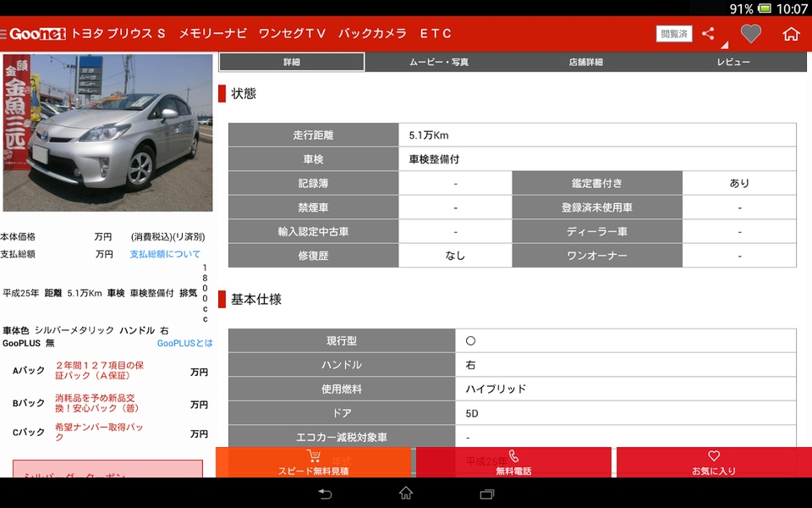The width and height of the screenshot is (812, 508).
Task: Tap the ハイブリッド fuel value
Action: pyautogui.click(x=496, y=389)
